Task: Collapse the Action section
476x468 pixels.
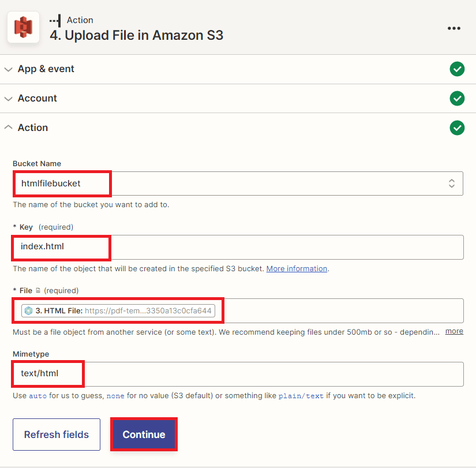Action: [x=33, y=128]
